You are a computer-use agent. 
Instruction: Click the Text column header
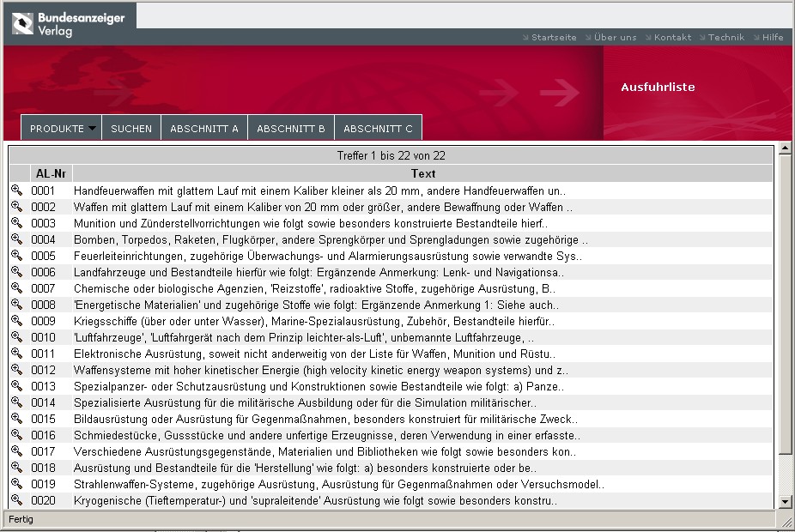423,173
